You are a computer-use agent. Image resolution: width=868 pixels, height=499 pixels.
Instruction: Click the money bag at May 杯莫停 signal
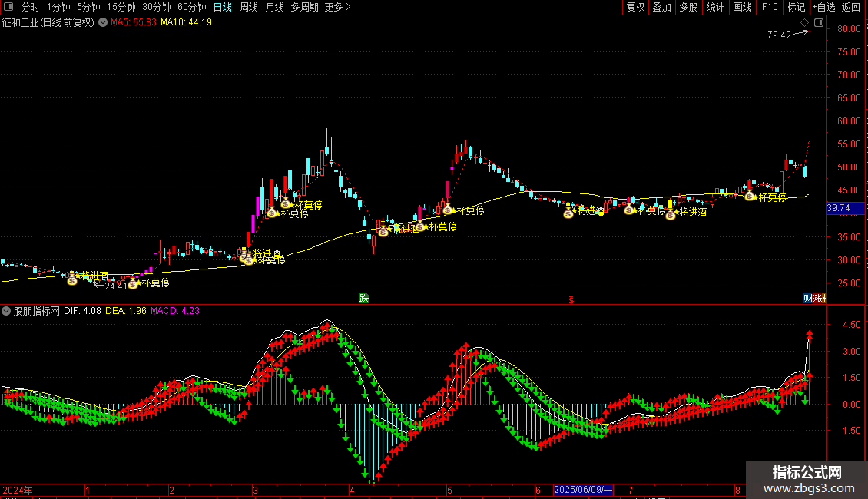[x=448, y=210]
